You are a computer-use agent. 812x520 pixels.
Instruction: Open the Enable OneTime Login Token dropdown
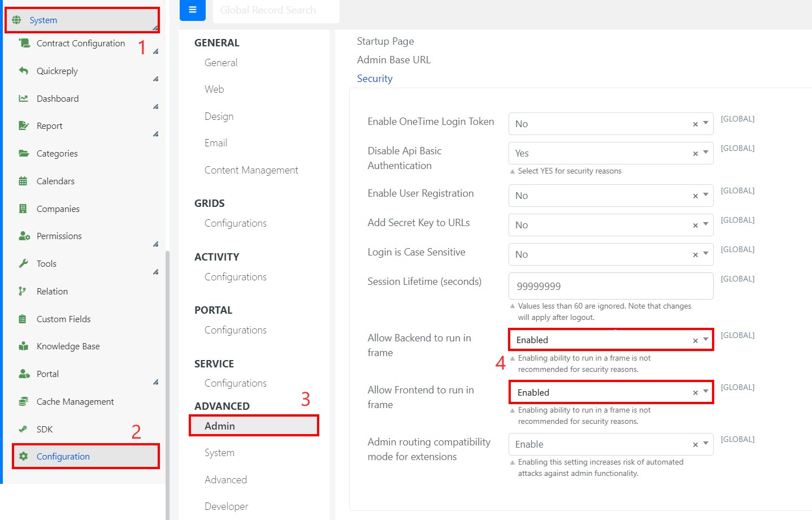tap(706, 123)
